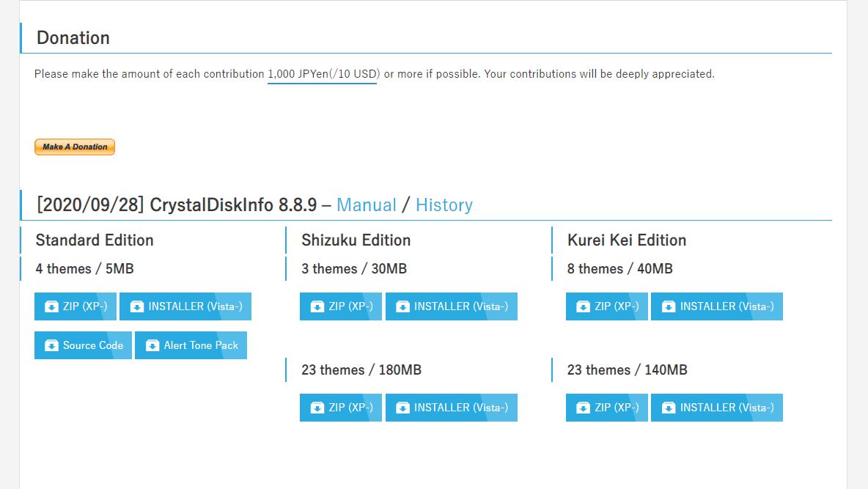Image resolution: width=868 pixels, height=489 pixels.
Task: Click the '23 themes / 140MB' text
Action: 628,370
